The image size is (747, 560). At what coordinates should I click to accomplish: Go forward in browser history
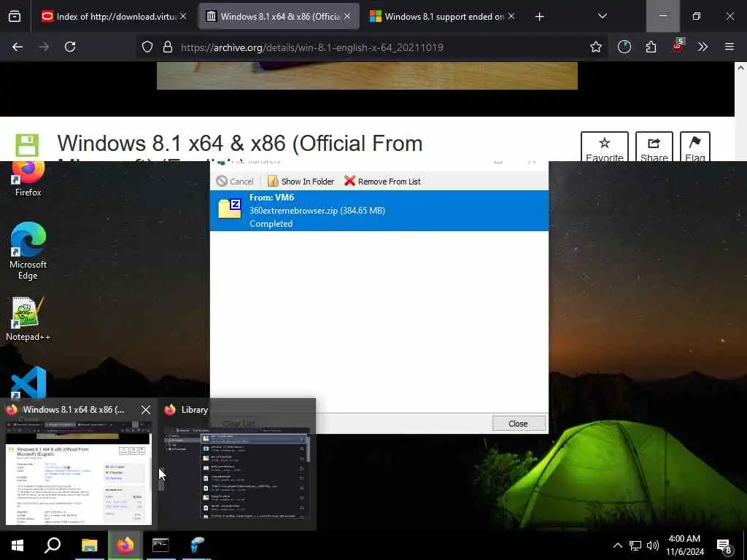point(44,47)
